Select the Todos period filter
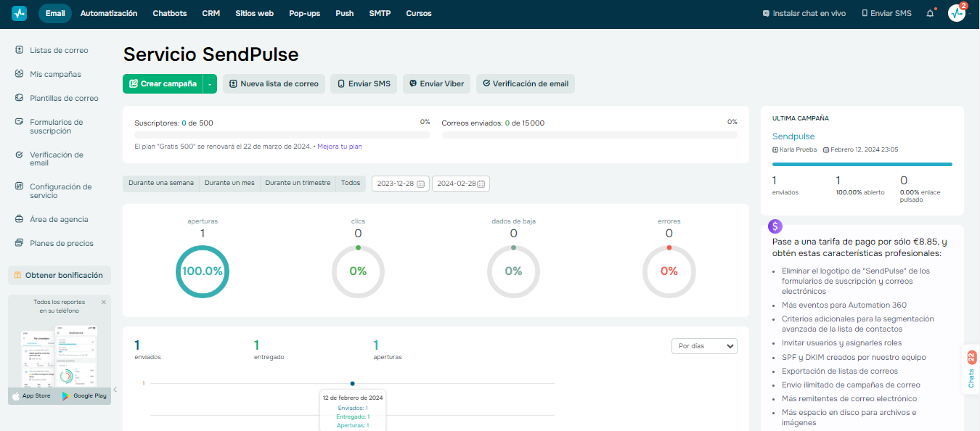This screenshot has height=431, width=980. tap(351, 183)
